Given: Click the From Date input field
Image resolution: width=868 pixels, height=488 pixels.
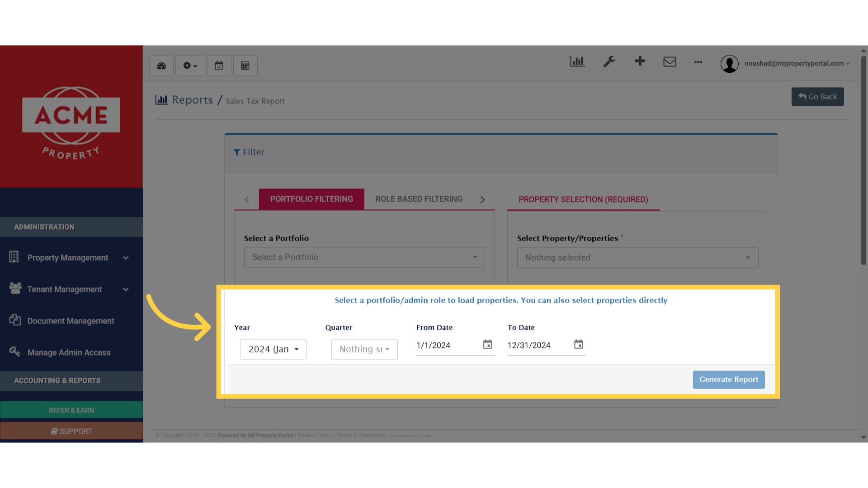Looking at the screenshot, I should (448, 345).
